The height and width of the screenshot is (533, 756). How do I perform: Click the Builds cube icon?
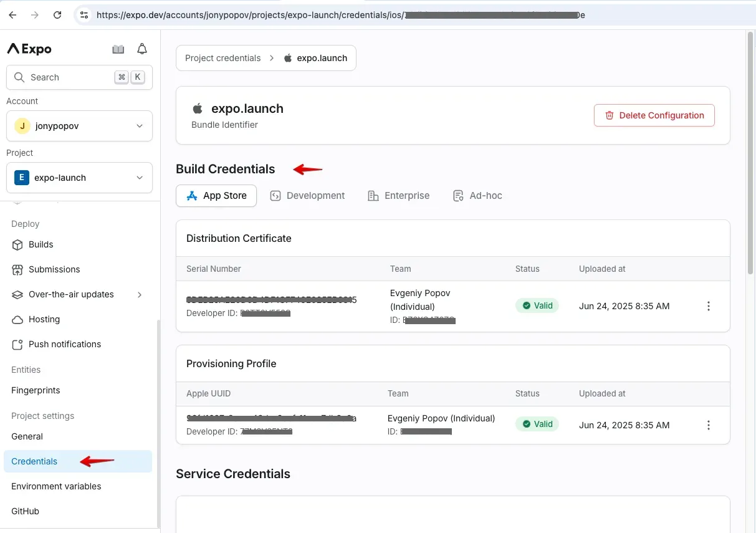coord(17,244)
